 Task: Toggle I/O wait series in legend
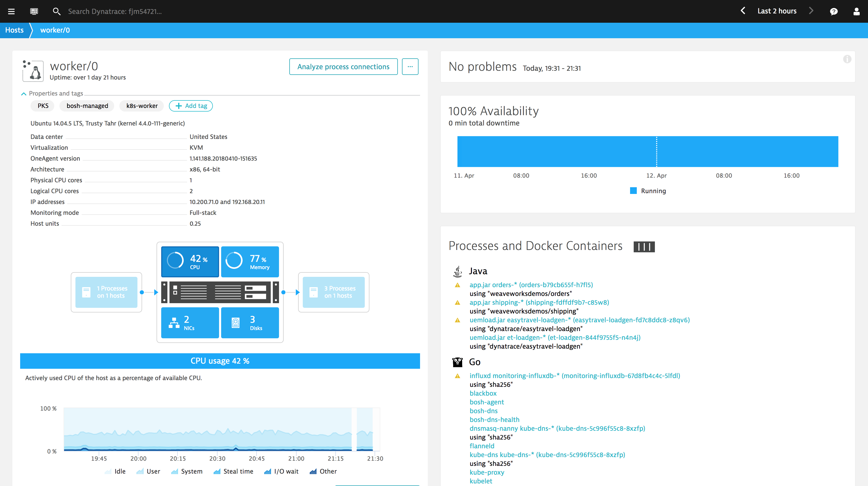pos(281,471)
